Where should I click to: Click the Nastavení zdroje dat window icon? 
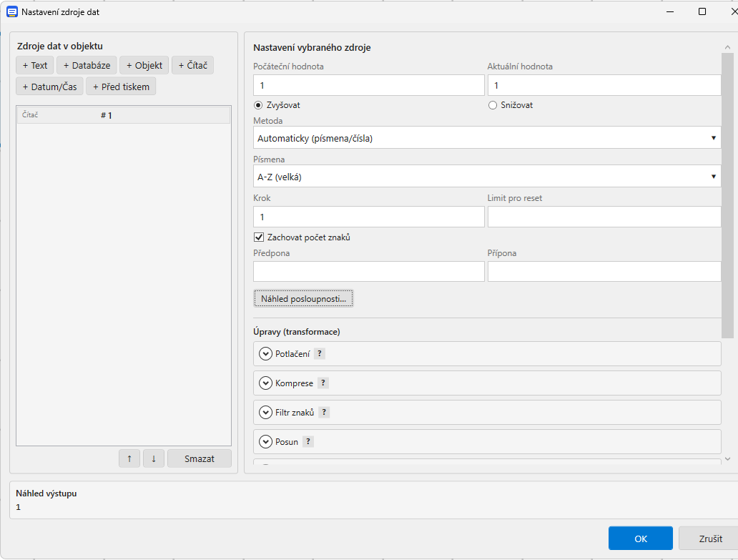(x=11, y=11)
